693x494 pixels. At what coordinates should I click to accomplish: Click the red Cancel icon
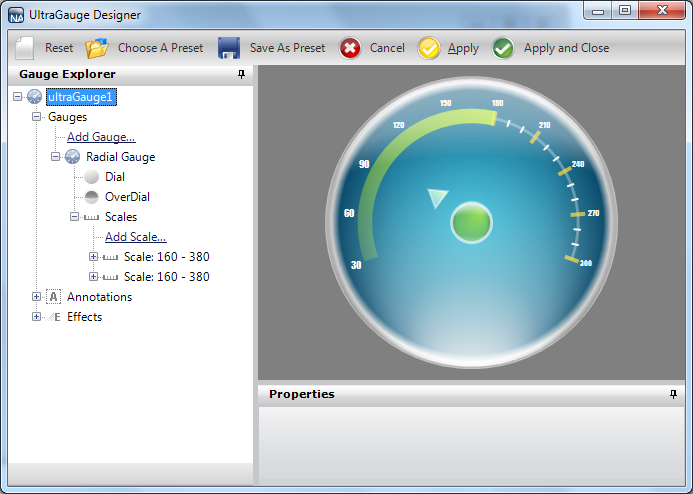coord(350,48)
